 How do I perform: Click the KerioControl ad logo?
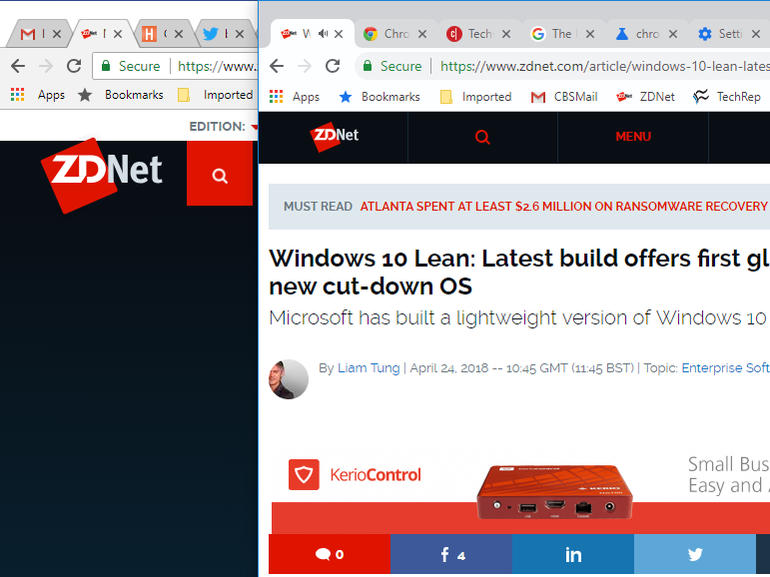pyautogui.click(x=355, y=474)
